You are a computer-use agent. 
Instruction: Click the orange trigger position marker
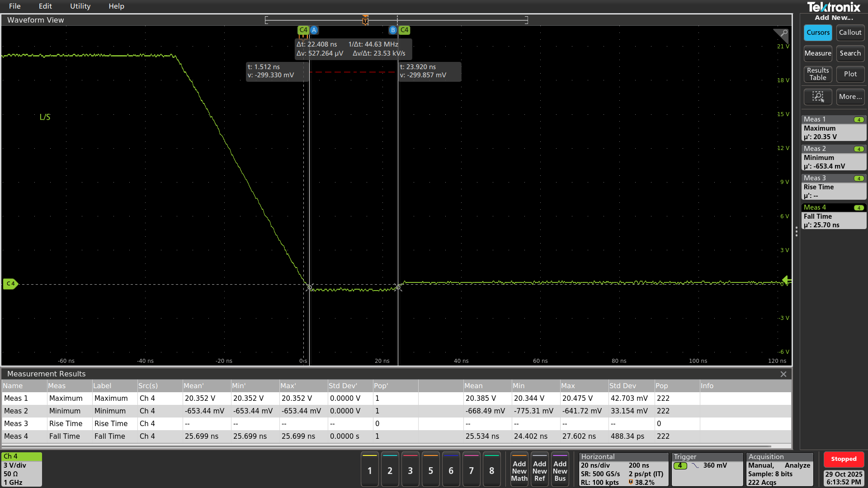tap(365, 20)
